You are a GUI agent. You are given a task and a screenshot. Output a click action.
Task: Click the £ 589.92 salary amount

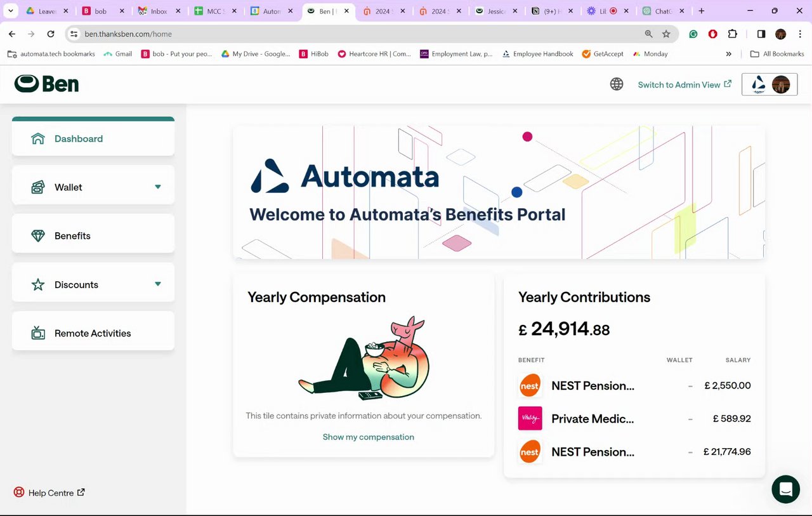click(731, 418)
